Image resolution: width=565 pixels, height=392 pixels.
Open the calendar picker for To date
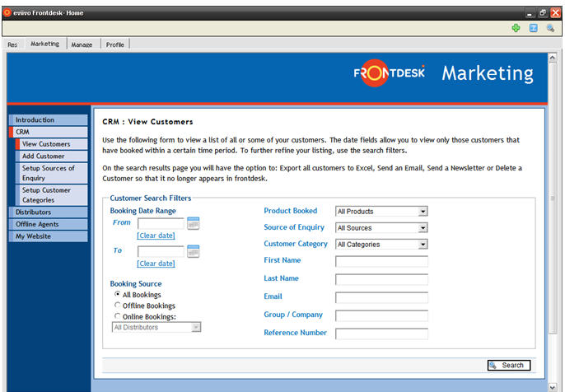(x=194, y=251)
